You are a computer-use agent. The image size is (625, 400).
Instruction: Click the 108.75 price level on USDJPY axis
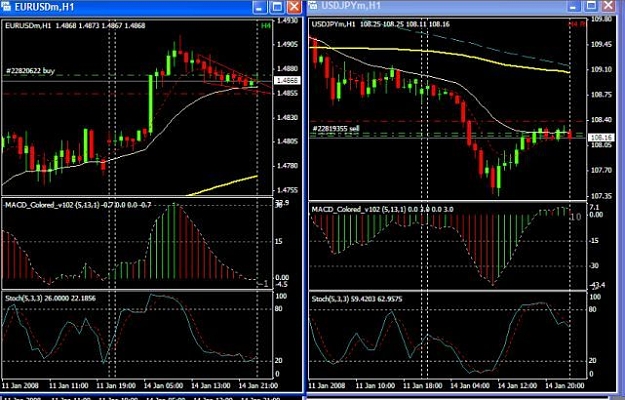coord(601,95)
